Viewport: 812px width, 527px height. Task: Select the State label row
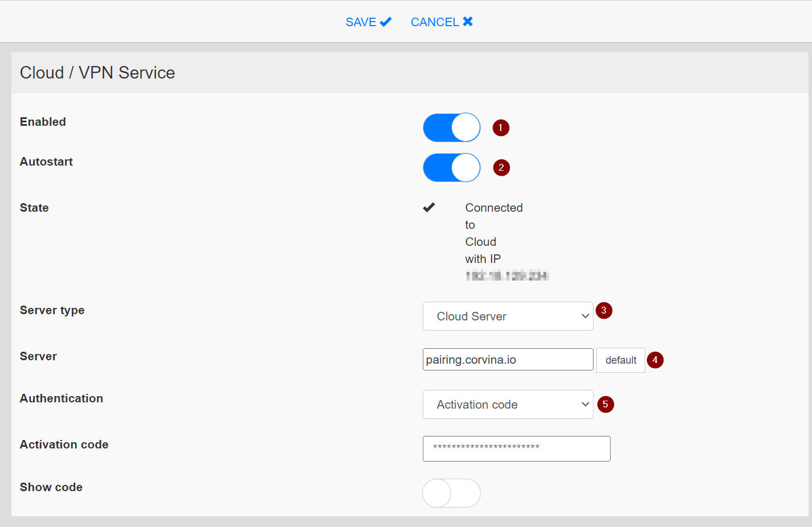(34, 207)
